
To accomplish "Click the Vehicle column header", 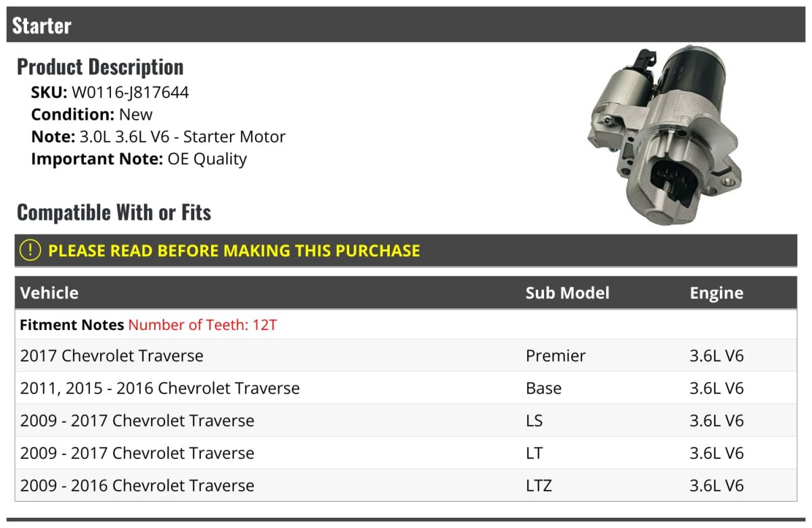I will click(x=49, y=293).
